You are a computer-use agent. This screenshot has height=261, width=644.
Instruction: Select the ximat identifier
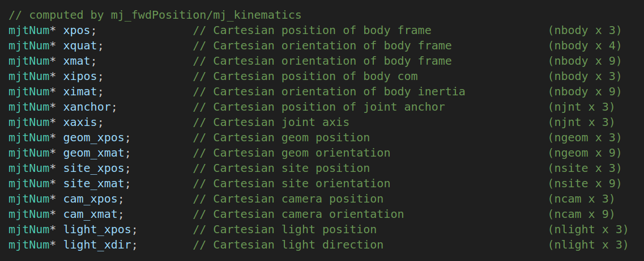80,91
